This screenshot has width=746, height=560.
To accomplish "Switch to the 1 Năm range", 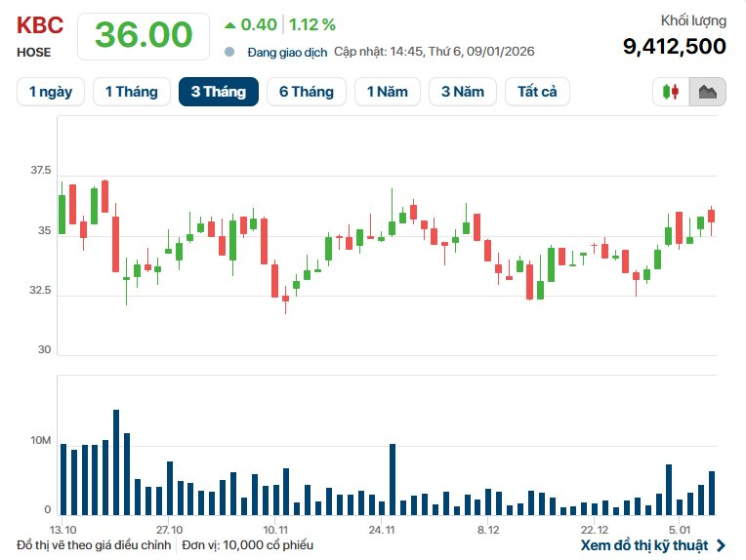I will coord(388,92).
